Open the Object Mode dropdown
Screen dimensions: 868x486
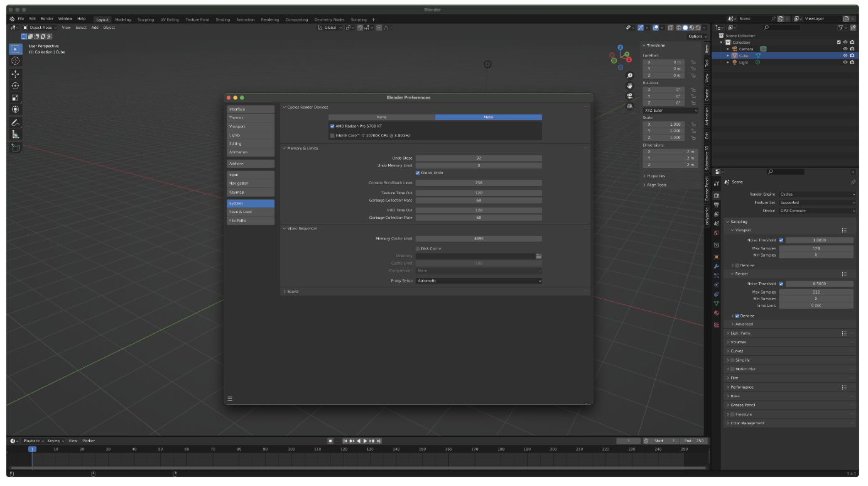coord(41,28)
